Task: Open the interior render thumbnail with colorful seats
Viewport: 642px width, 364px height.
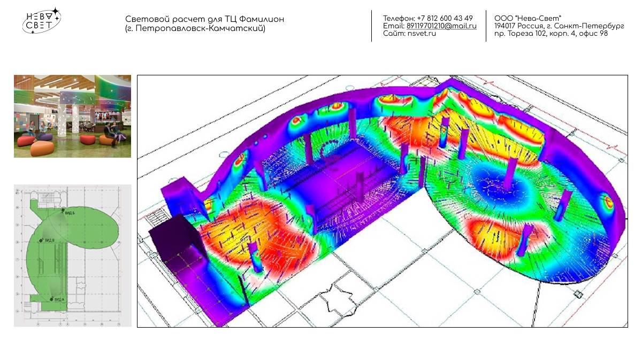Action: [x=72, y=116]
